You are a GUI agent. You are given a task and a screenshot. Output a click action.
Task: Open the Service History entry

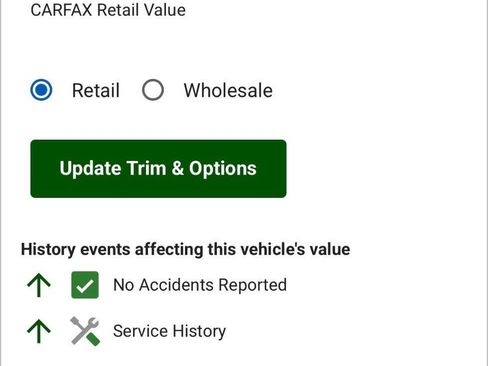[x=169, y=331]
